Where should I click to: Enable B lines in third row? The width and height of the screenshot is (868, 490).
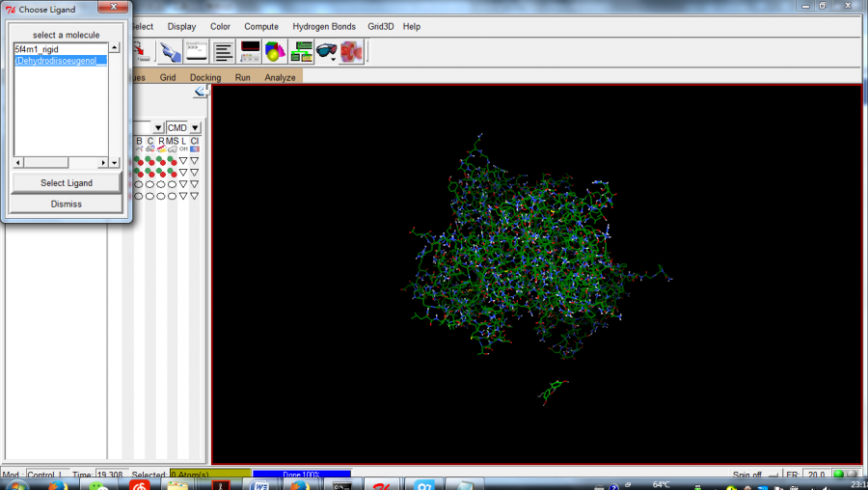tap(138, 184)
